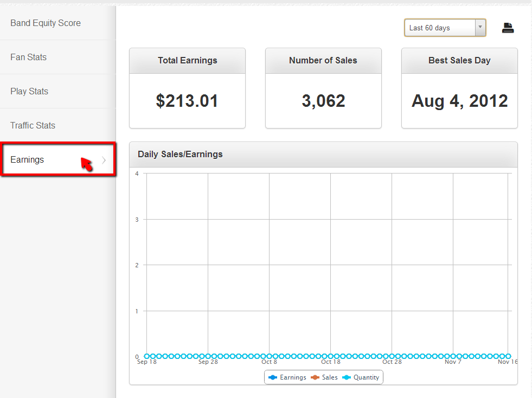Toggle Earnings series in chart legend
Viewport: 532px width, 398px height.
point(293,377)
